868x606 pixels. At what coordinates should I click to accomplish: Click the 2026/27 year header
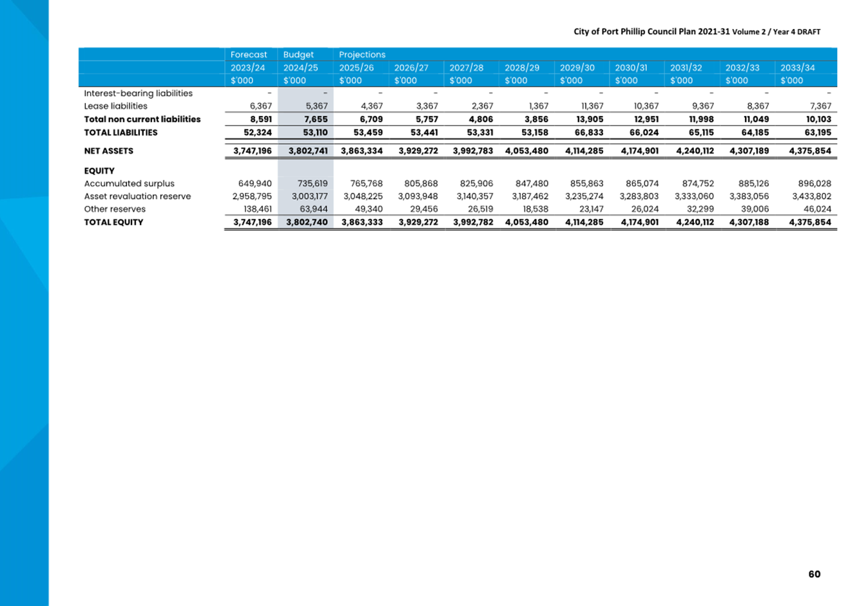(x=411, y=68)
